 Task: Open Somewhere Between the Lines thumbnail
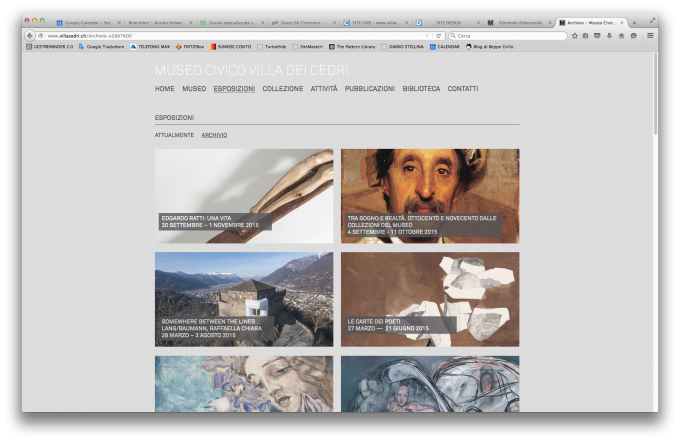(244, 299)
